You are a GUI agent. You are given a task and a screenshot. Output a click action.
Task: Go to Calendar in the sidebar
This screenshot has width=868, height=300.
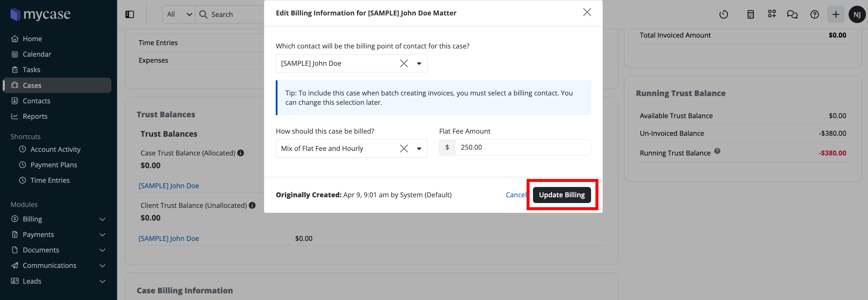click(x=37, y=54)
